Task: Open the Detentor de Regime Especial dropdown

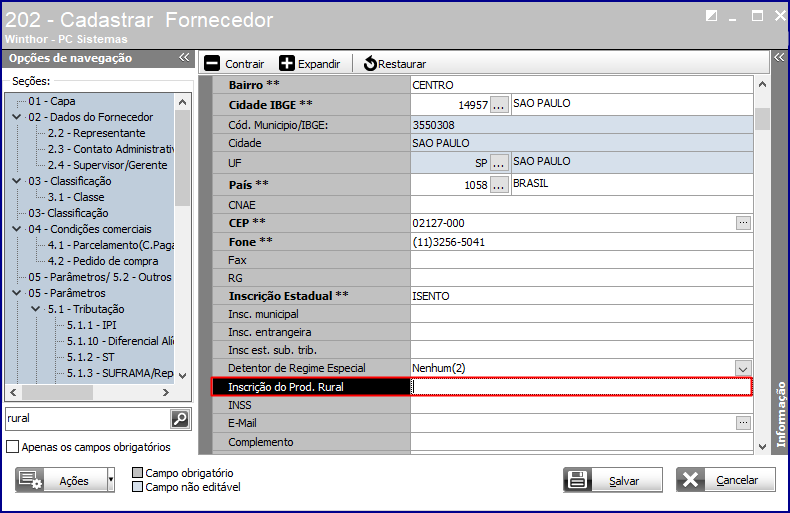Action: 743,368
